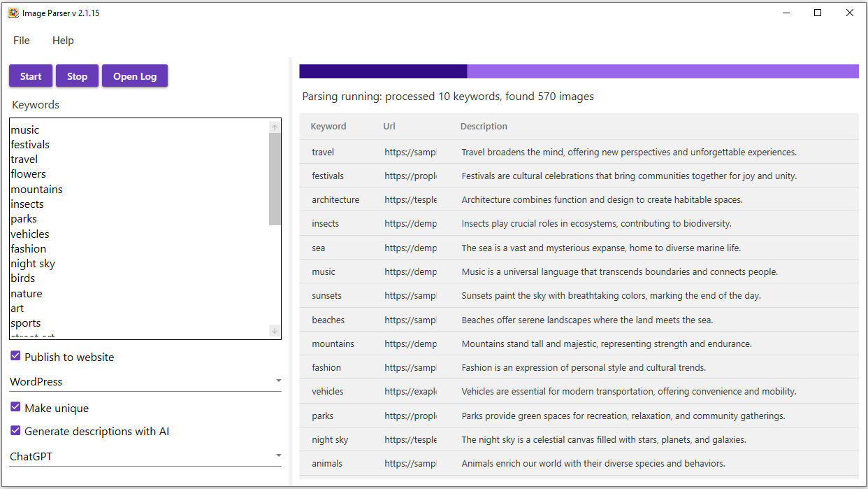Click the keyword list scroll down arrow
868x489 pixels.
275,331
